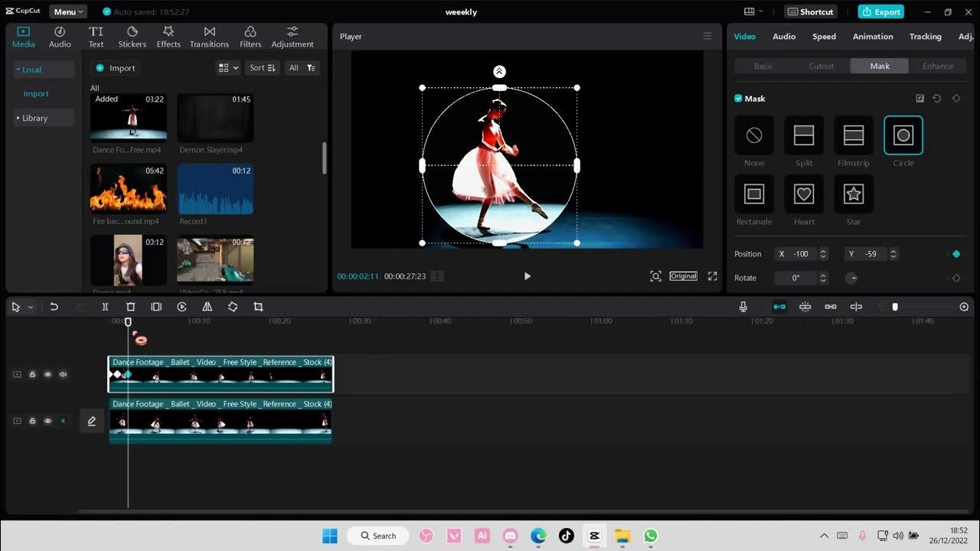Click the scope/focus icon in player
The width and height of the screenshot is (980, 551).
(655, 276)
